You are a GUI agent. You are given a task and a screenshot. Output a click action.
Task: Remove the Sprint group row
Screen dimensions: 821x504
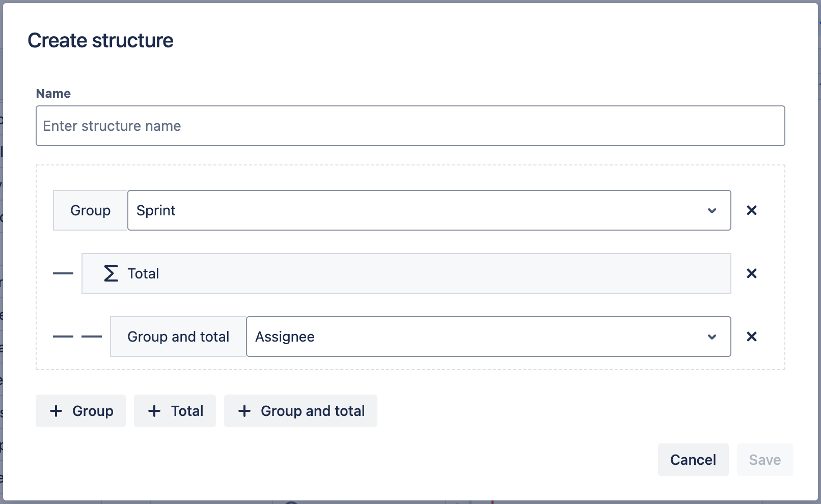pyautogui.click(x=751, y=210)
